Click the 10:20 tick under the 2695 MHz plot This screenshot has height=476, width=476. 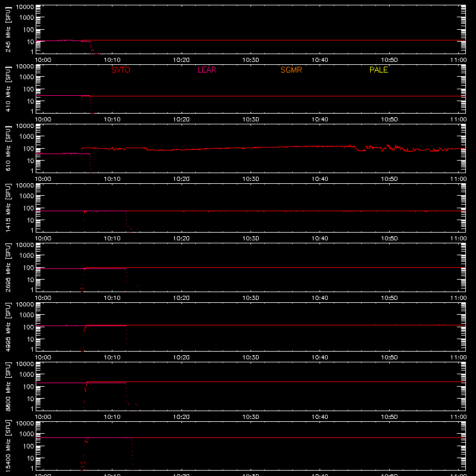tap(181, 298)
